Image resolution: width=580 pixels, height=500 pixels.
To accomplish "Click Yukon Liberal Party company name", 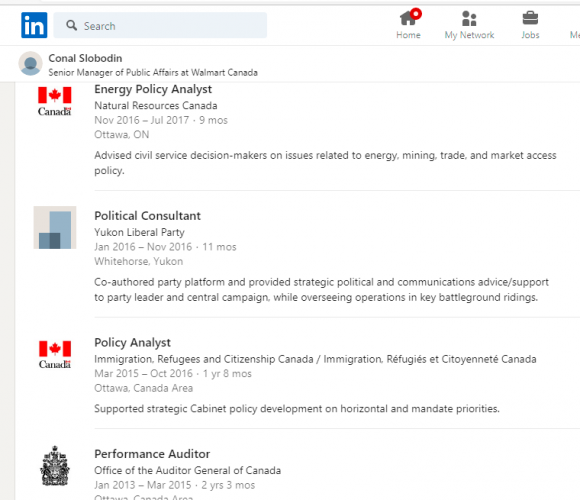I will pos(139,232).
